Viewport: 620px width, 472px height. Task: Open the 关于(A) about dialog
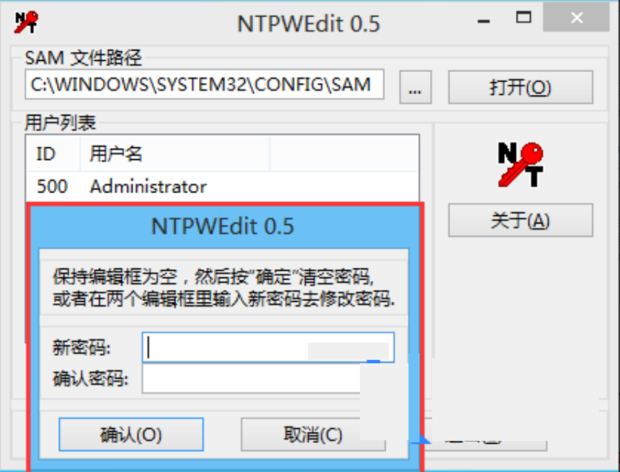pyautogui.click(x=520, y=220)
